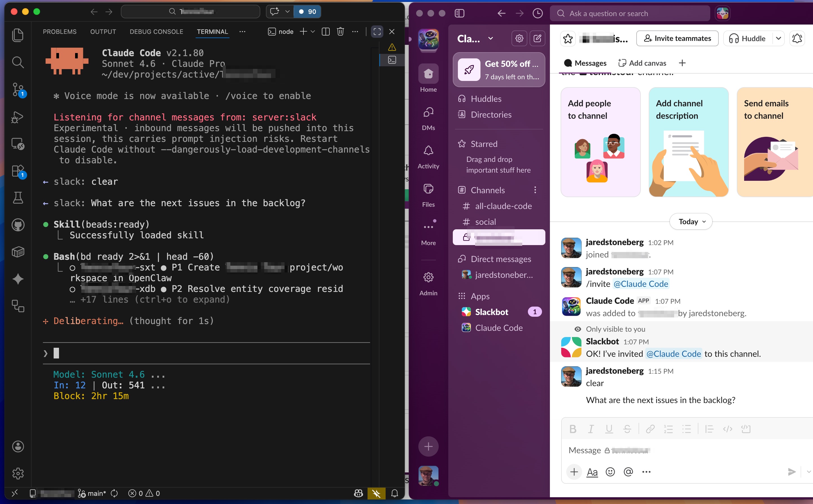Image resolution: width=813 pixels, height=504 pixels.
Task: Open the Add canvas tab in Slack
Action: click(x=642, y=63)
